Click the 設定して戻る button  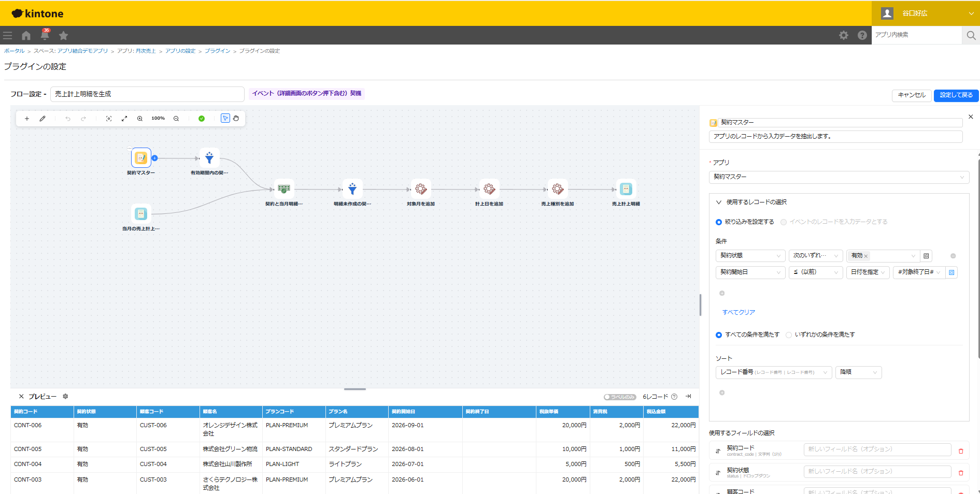[956, 95]
